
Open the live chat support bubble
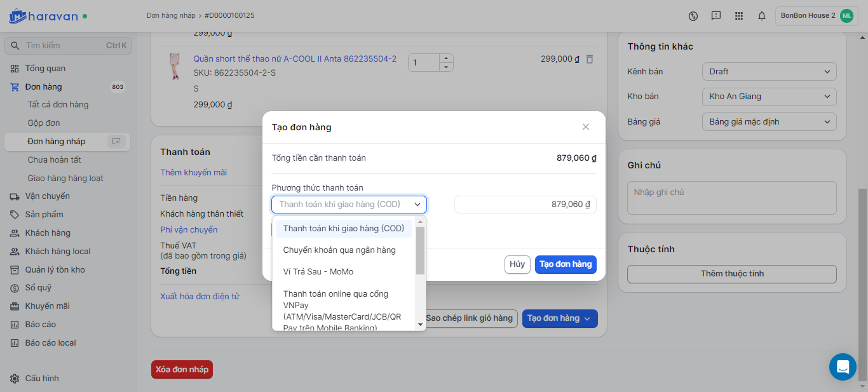tap(843, 367)
